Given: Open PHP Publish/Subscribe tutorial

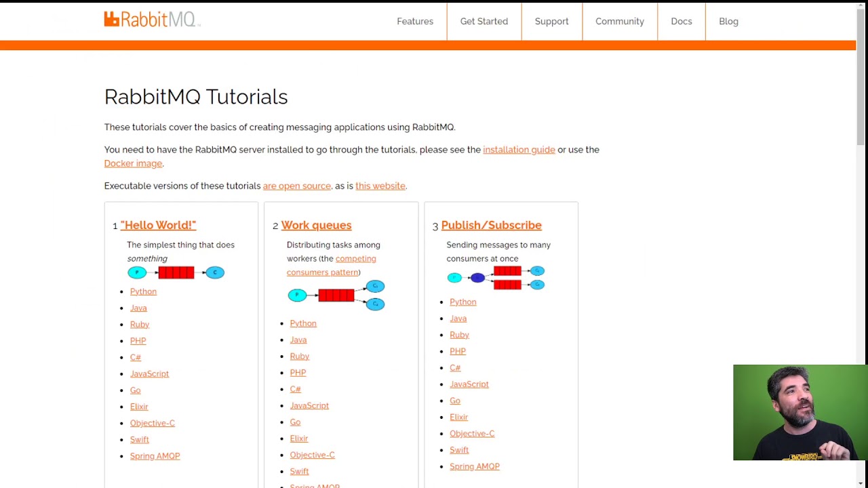Looking at the screenshot, I should (458, 351).
